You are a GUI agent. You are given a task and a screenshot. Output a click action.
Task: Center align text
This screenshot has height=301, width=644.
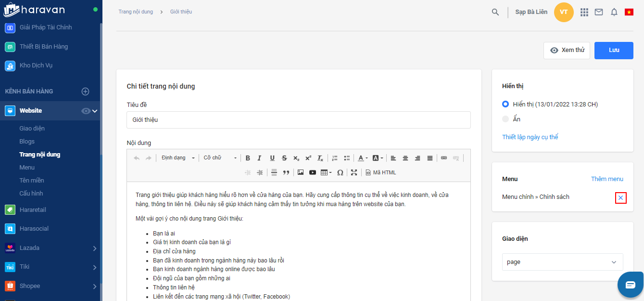click(x=405, y=158)
